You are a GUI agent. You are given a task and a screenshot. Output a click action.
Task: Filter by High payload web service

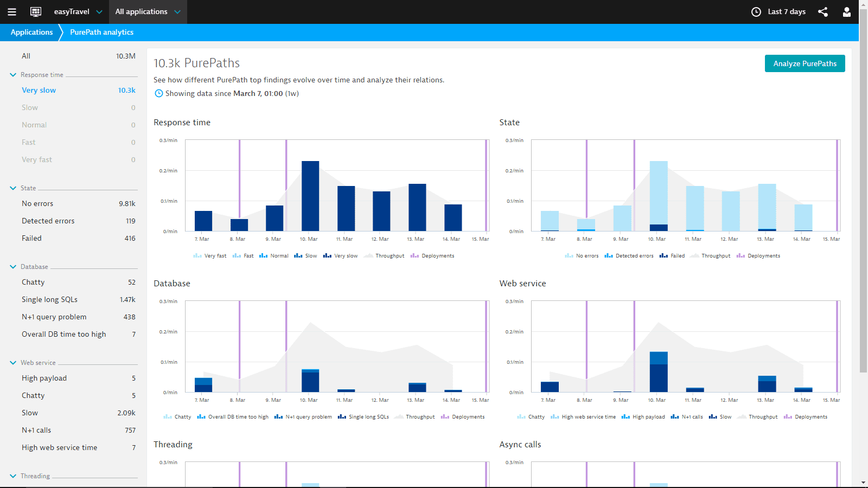click(78, 378)
